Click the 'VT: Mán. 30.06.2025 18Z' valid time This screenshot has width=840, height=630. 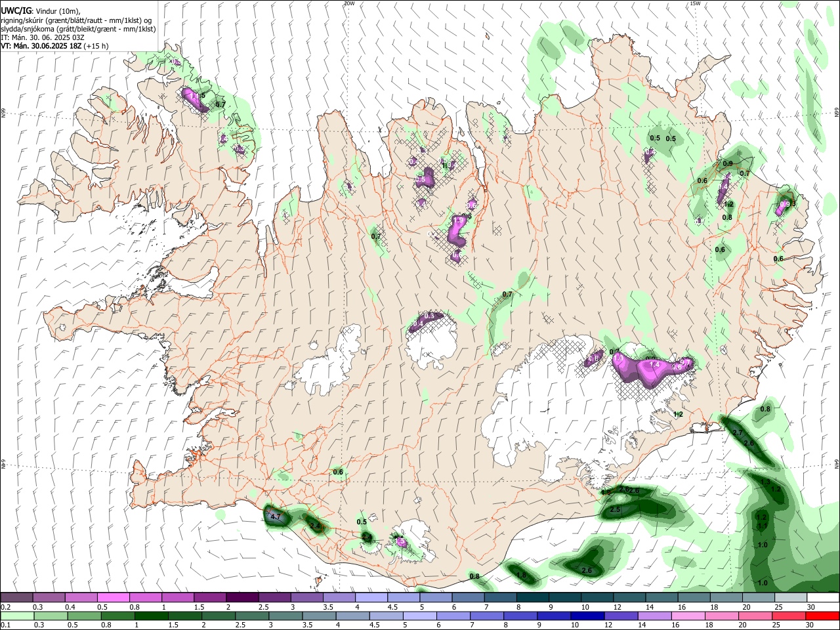point(40,46)
